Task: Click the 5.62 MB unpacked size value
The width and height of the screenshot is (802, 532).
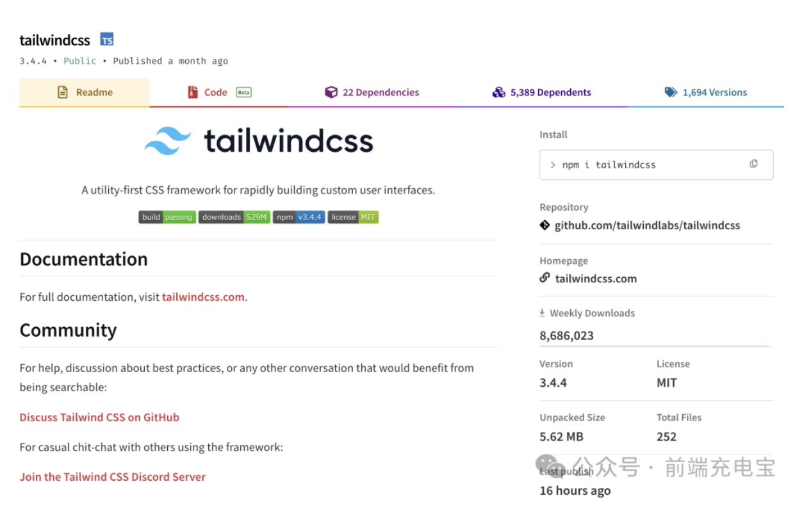Action: (x=562, y=437)
